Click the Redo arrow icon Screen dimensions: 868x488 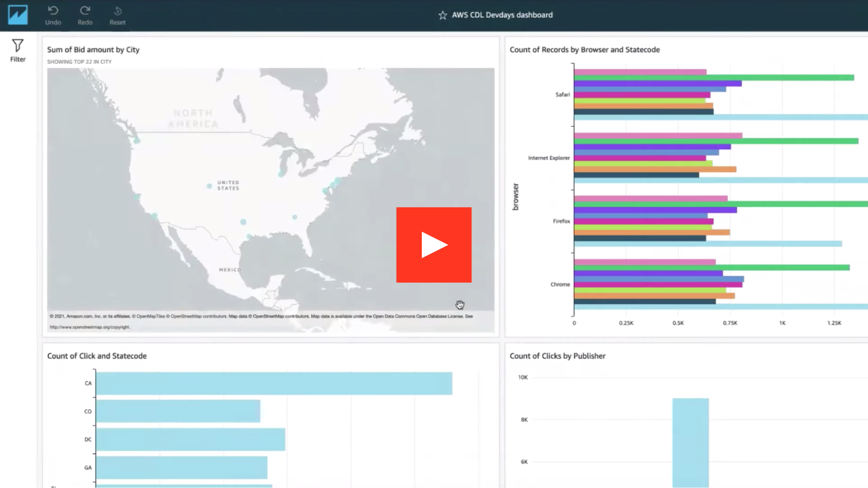(85, 11)
